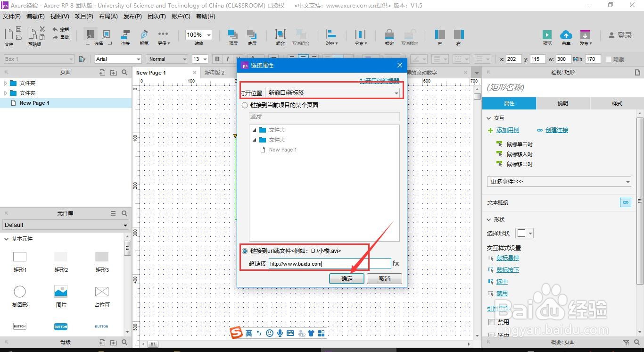Screen dimensions: 644x352
Task: Open the 更多事件>>> dropdown
Action: tap(559, 182)
